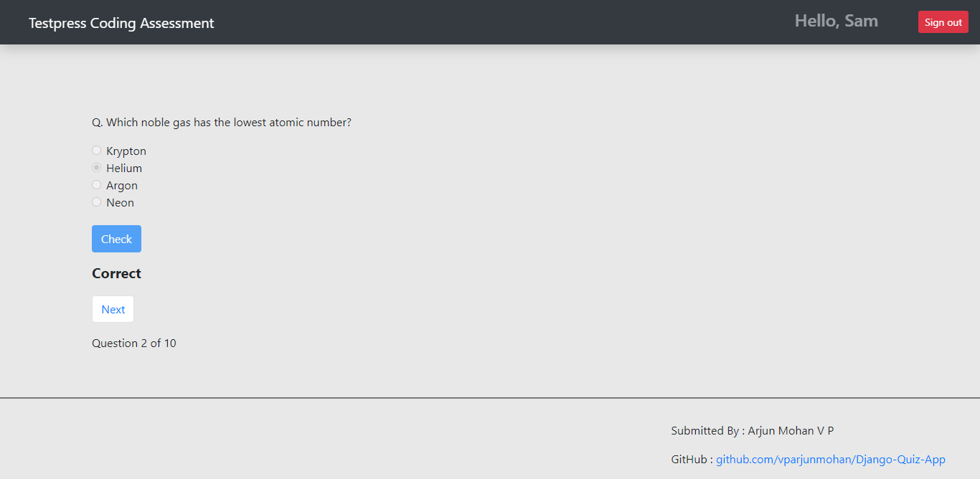The width and height of the screenshot is (980, 479).
Task: Click the GitHub label in the footer
Action: [x=689, y=460]
